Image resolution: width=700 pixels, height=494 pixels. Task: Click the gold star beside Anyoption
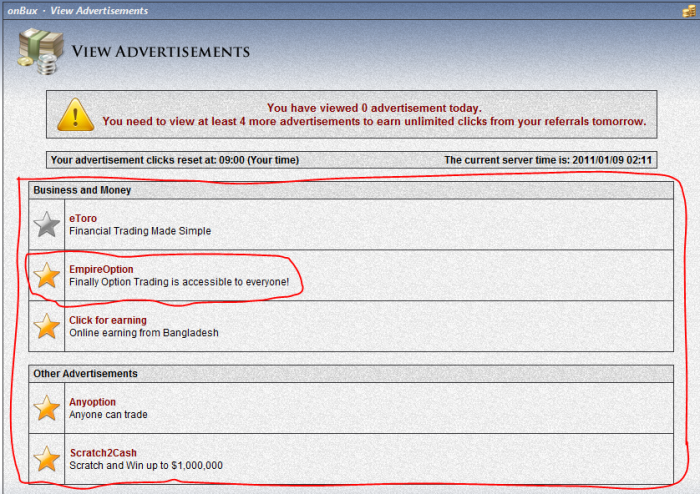pos(46,408)
